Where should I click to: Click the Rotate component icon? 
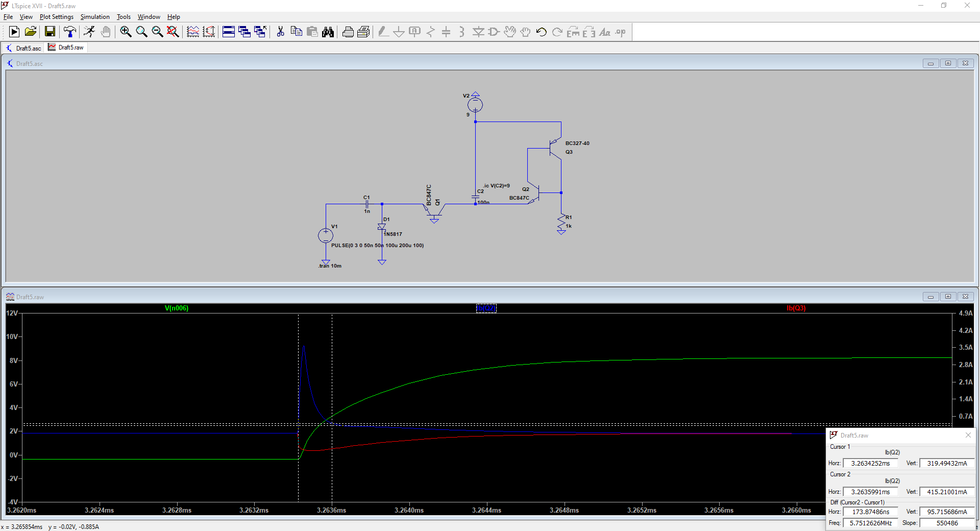[573, 32]
